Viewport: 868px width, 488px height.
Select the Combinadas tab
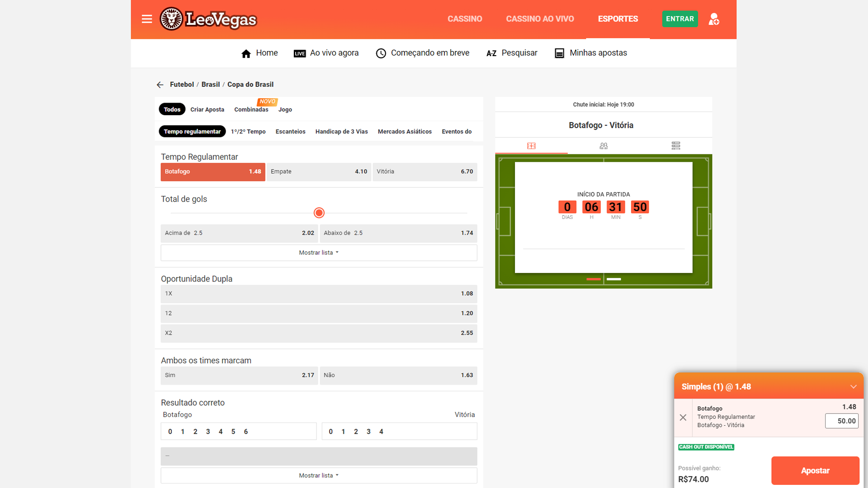tap(251, 109)
